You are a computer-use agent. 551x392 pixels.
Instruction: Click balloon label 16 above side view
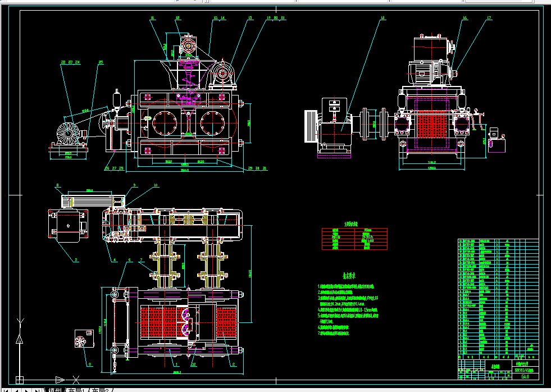pos(465,18)
